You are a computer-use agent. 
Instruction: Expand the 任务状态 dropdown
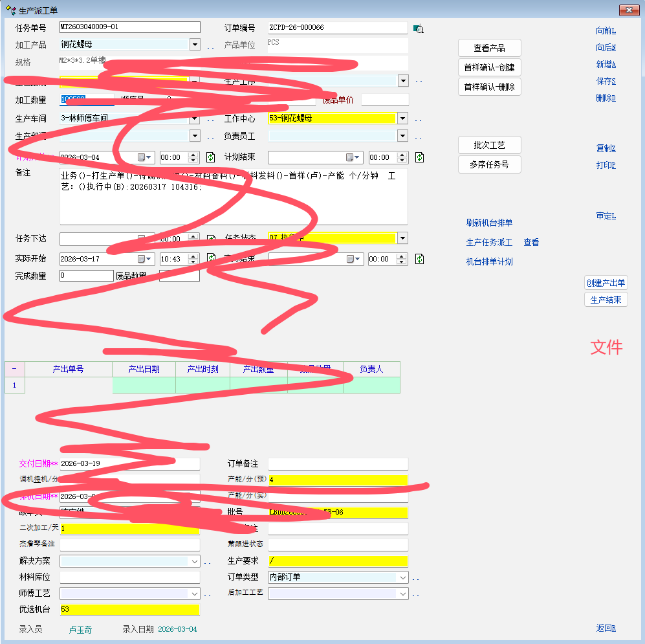[x=403, y=238]
